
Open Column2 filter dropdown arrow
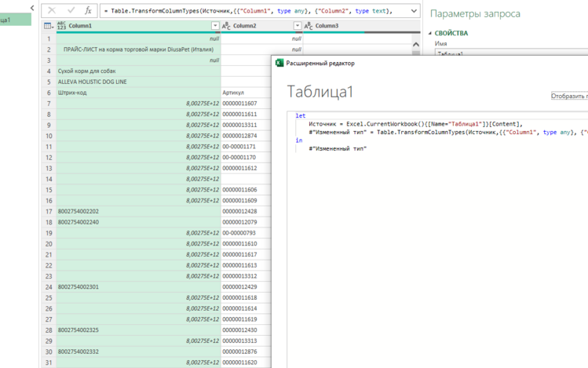coord(297,26)
